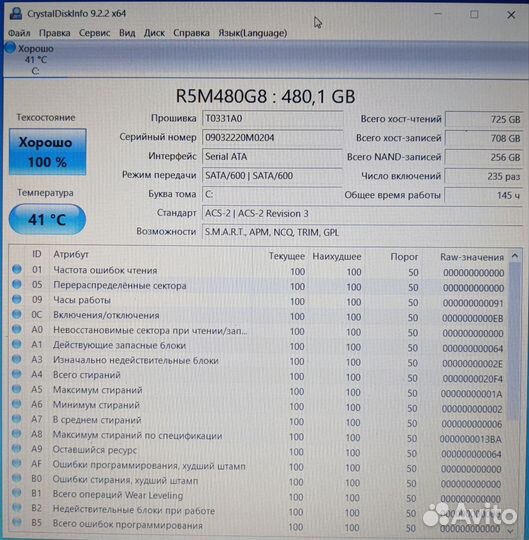
Task: Select the row Всего ошибок программирования
Action: tap(258, 526)
